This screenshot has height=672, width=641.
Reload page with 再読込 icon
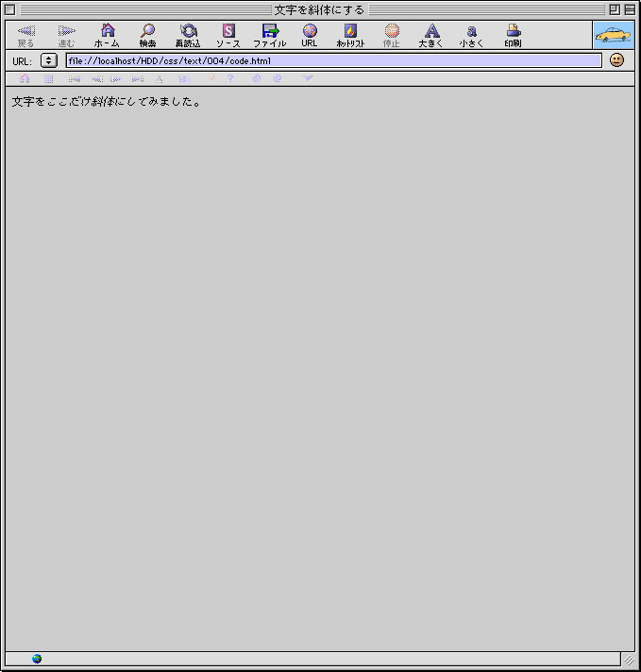click(188, 31)
